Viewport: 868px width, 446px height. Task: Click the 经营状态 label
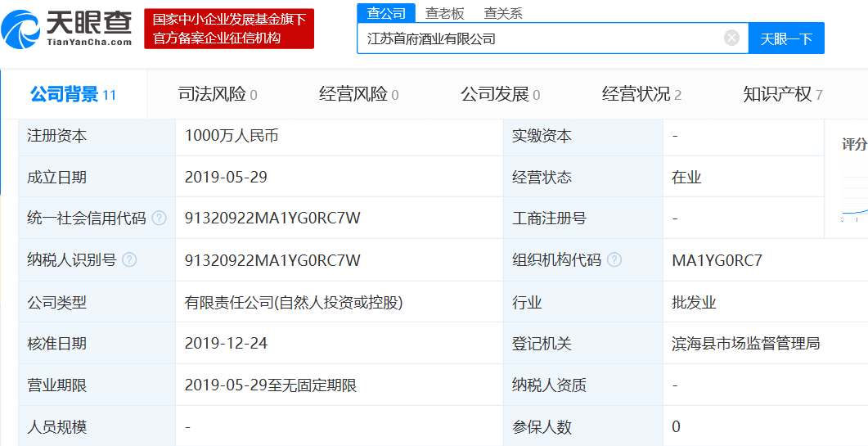coord(542,178)
